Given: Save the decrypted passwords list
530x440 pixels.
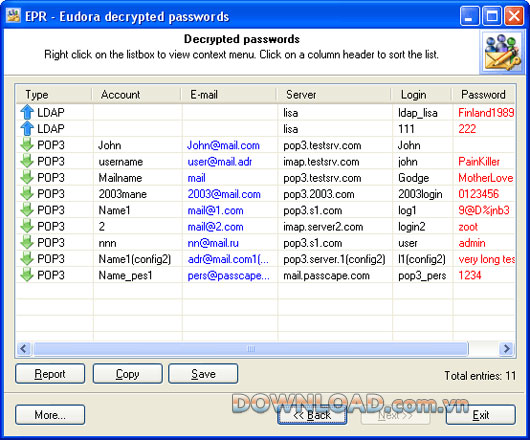Looking at the screenshot, I should coord(203,373).
